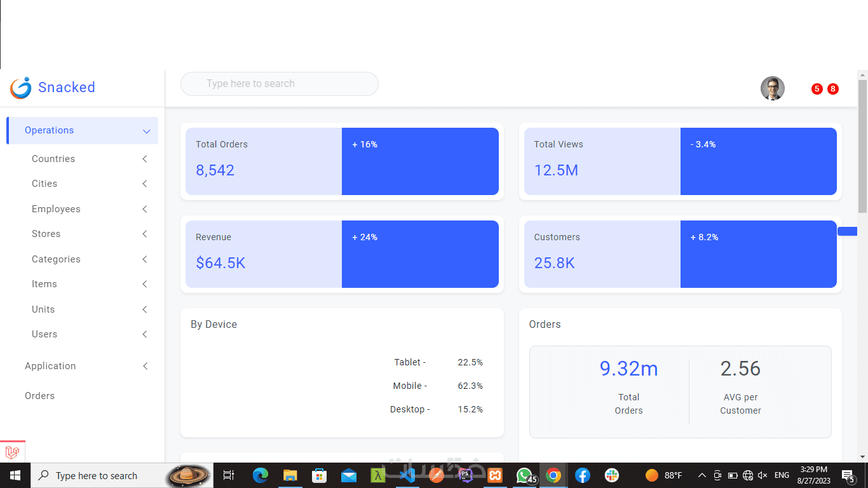Click the Laravel icon at bottom left
The image size is (868, 488).
pos(13,452)
